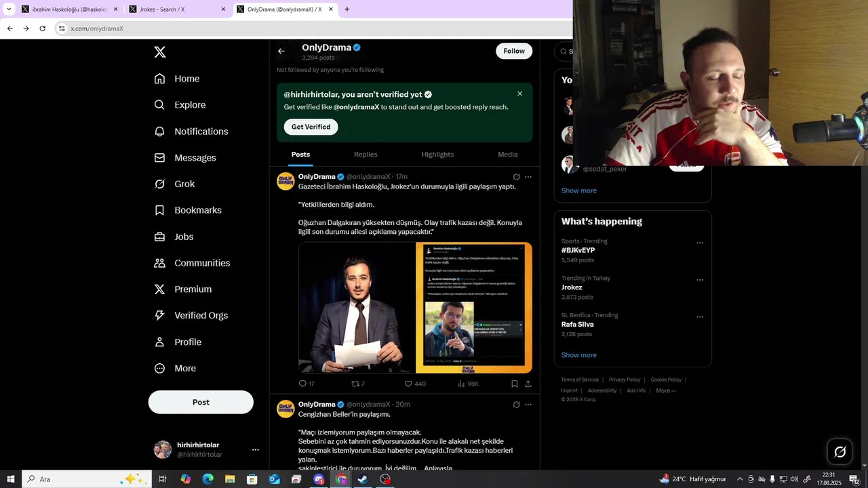Open Microsoft Edge from the taskbar

tap(208, 479)
